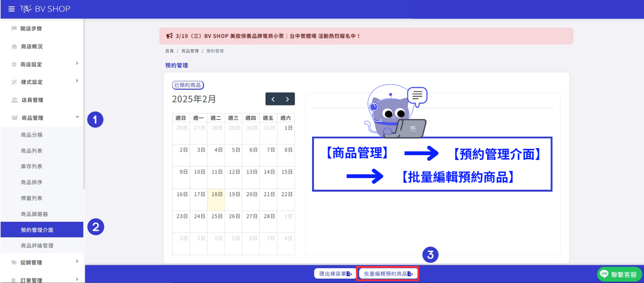
Task: Expand the 商店設定 submenu arrow
Action: coord(77,63)
